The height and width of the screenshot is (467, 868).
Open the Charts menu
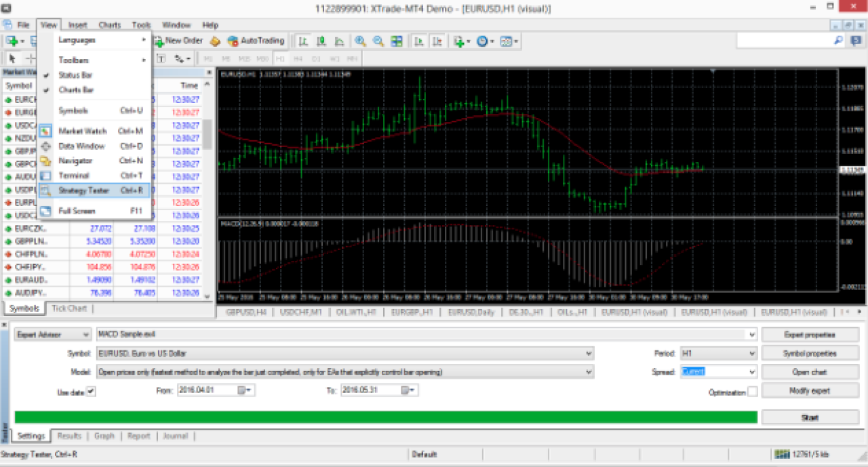click(x=109, y=25)
